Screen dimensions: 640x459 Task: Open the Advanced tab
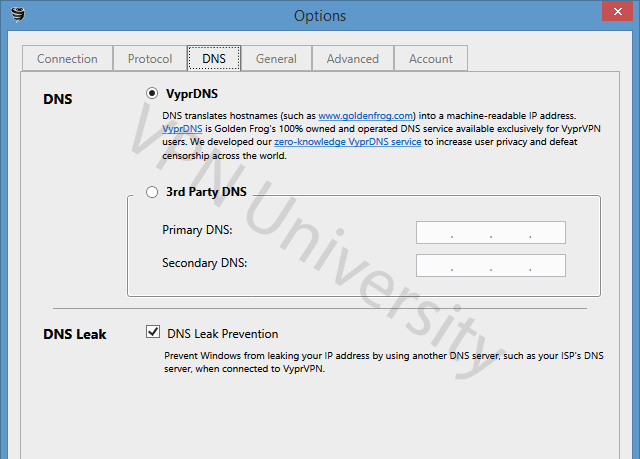coord(353,59)
